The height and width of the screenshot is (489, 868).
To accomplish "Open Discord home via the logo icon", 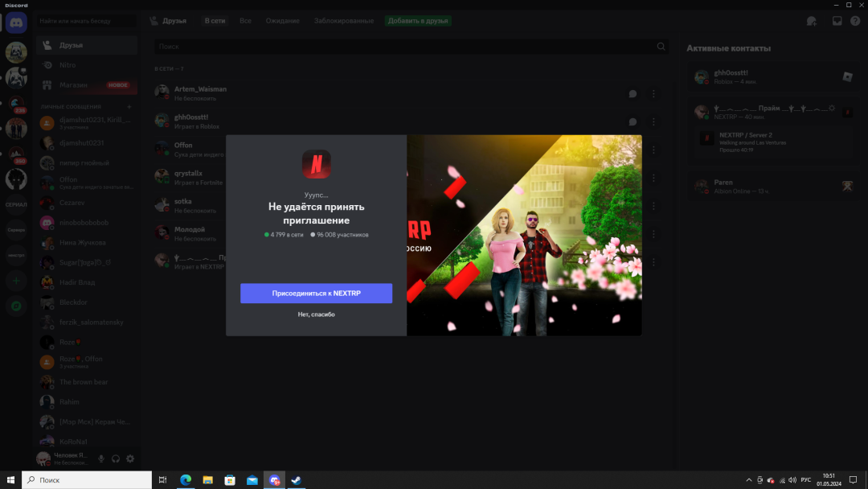I will pos(16,23).
